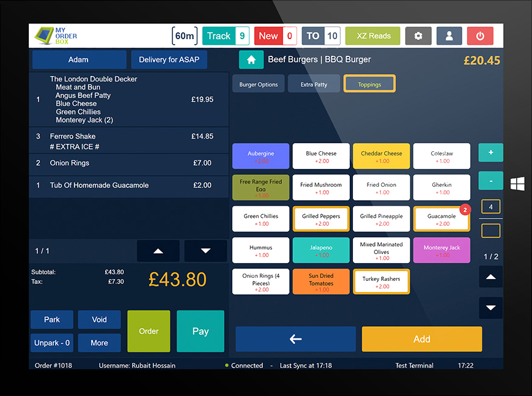Increase quantity with plus button
The height and width of the screenshot is (396, 532).
[x=490, y=152]
